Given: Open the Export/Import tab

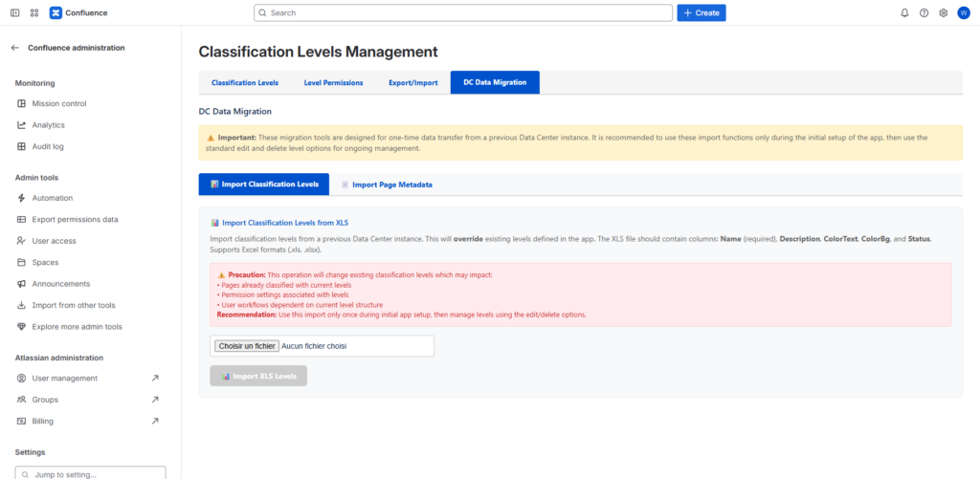Looking at the screenshot, I should pyautogui.click(x=412, y=83).
